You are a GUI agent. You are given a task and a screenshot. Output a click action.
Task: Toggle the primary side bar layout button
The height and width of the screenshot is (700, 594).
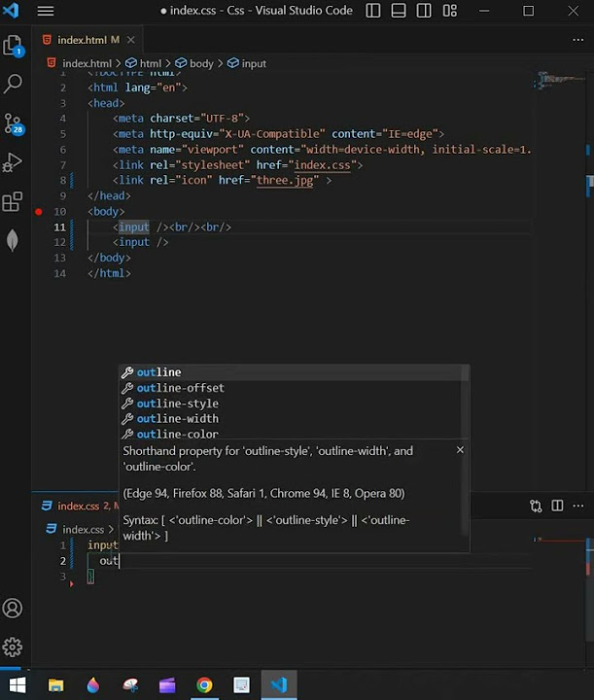coord(374,11)
